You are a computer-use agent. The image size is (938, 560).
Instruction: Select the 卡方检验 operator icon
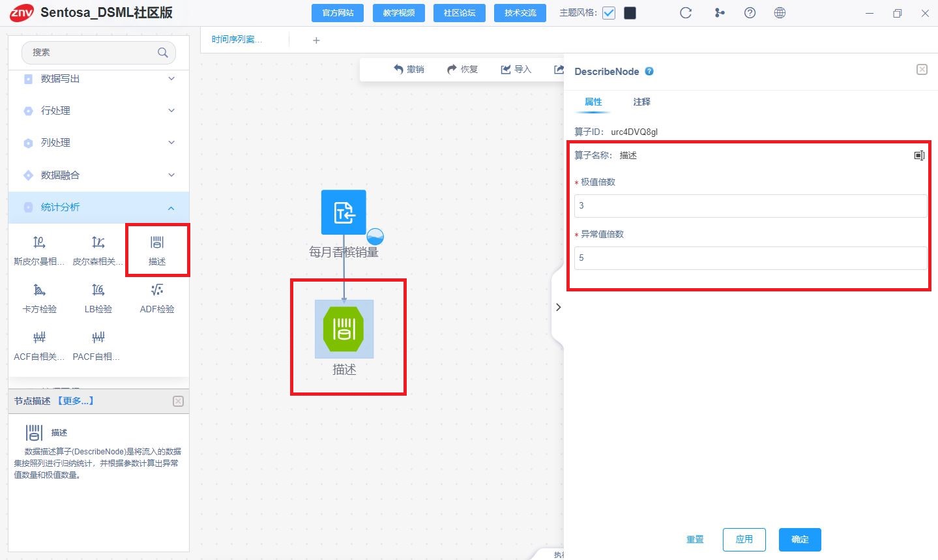(39, 290)
